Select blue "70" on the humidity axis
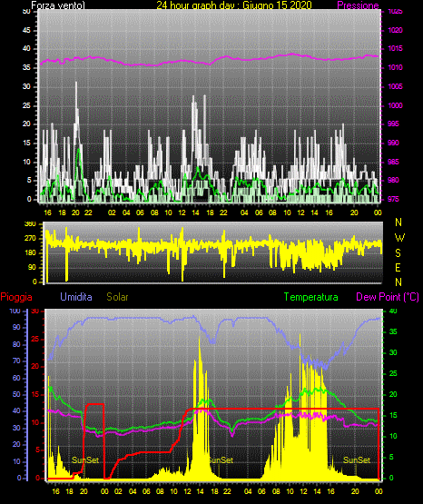423x504 pixels. 16,361
